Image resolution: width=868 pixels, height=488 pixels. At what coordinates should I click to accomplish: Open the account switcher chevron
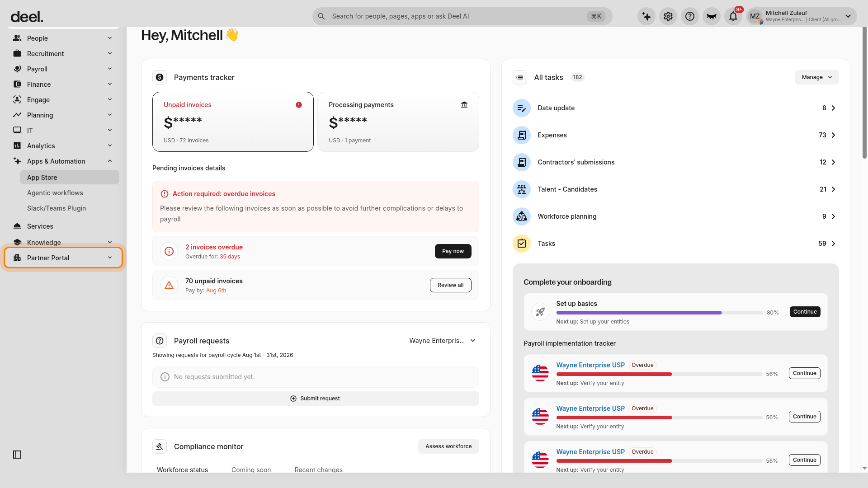[848, 16]
